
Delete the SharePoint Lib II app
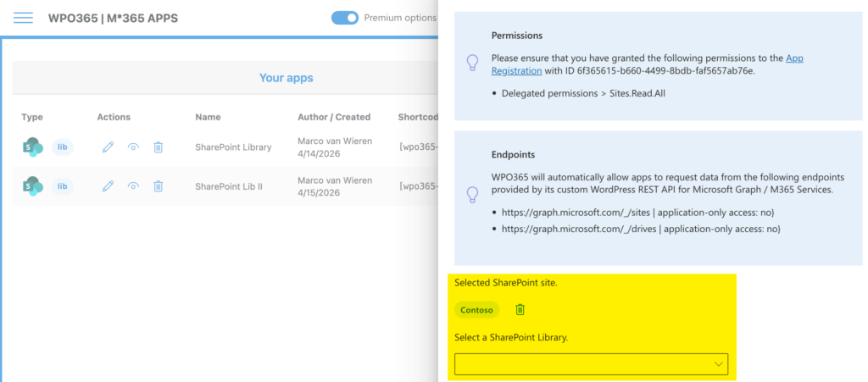tap(159, 186)
